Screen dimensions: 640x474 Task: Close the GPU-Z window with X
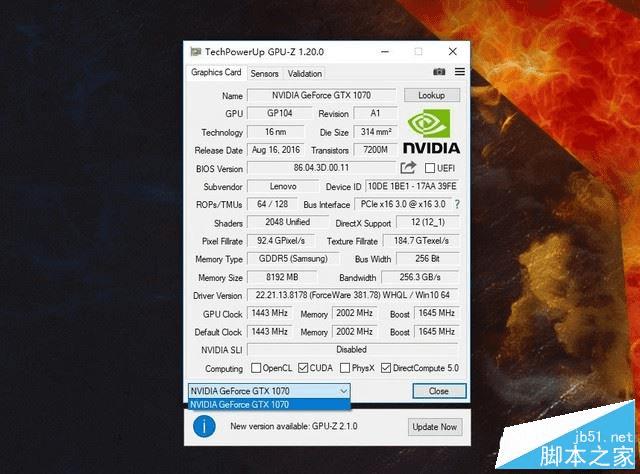pyautogui.click(x=453, y=51)
